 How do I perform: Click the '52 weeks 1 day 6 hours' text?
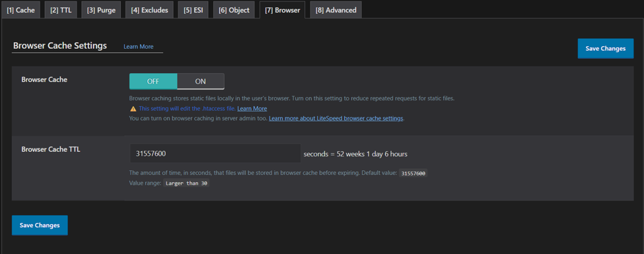coord(372,154)
